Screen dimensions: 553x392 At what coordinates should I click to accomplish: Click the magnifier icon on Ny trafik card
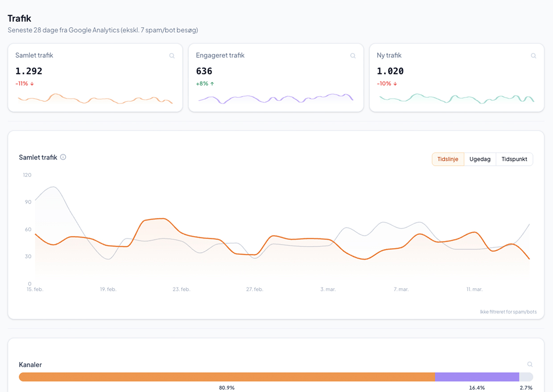(x=533, y=55)
